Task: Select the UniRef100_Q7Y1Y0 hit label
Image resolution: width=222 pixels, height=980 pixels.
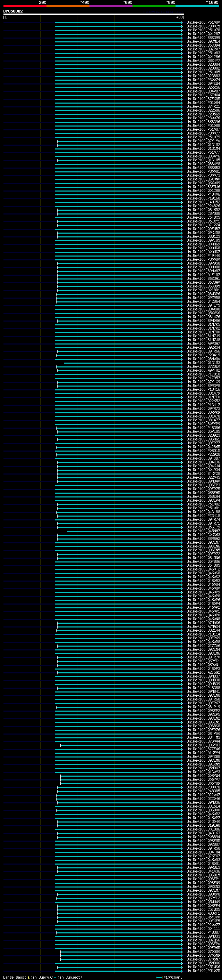Action: [203, 141]
